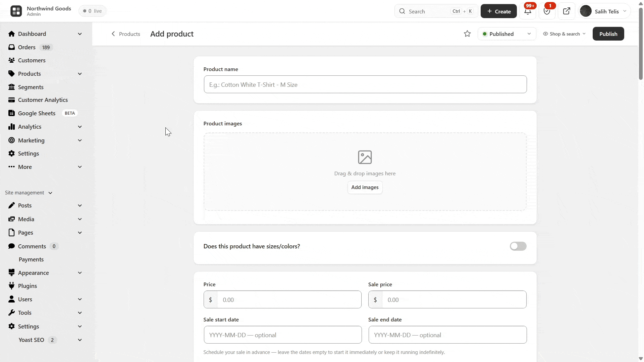Image resolution: width=644 pixels, height=362 pixels.
Task: Open the Shop & search visibility dropdown
Action: [x=565, y=34]
